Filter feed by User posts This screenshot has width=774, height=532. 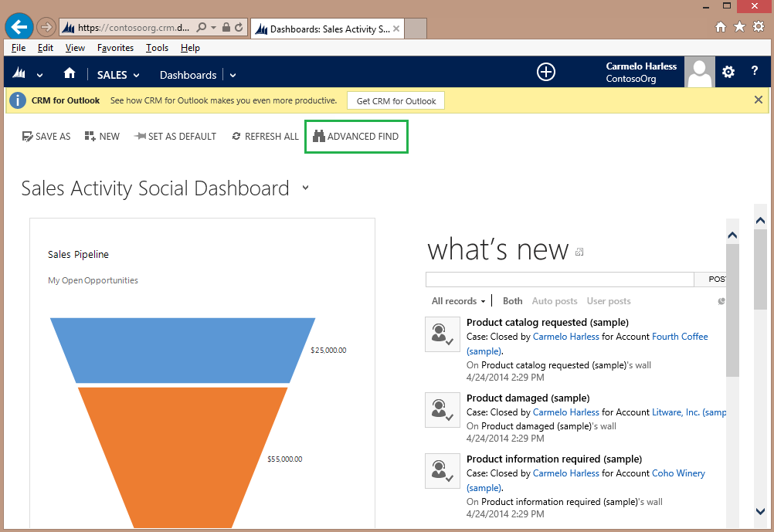(609, 301)
